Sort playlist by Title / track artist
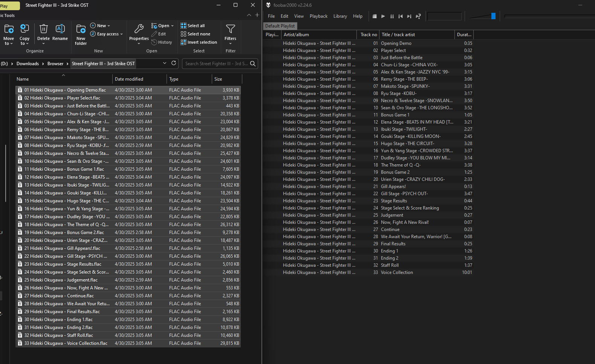The height and width of the screenshot is (364, 595). click(x=417, y=35)
